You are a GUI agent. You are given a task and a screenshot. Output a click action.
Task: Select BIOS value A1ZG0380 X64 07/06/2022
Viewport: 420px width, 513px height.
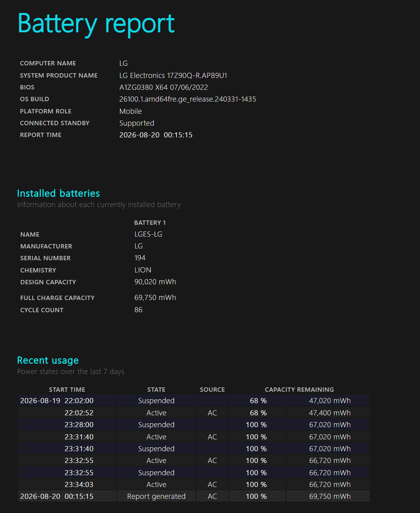[163, 87]
